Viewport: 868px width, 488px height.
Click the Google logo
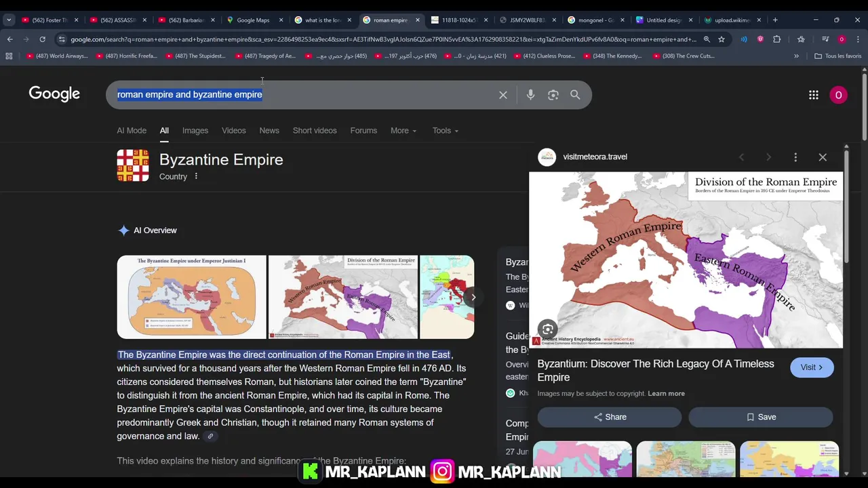(54, 94)
